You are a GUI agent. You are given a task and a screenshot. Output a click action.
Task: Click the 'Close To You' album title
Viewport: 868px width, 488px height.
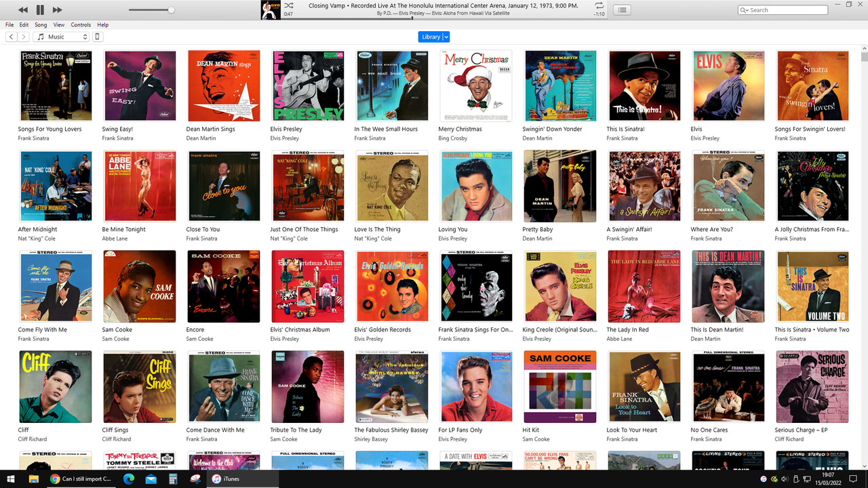(x=203, y=229)
